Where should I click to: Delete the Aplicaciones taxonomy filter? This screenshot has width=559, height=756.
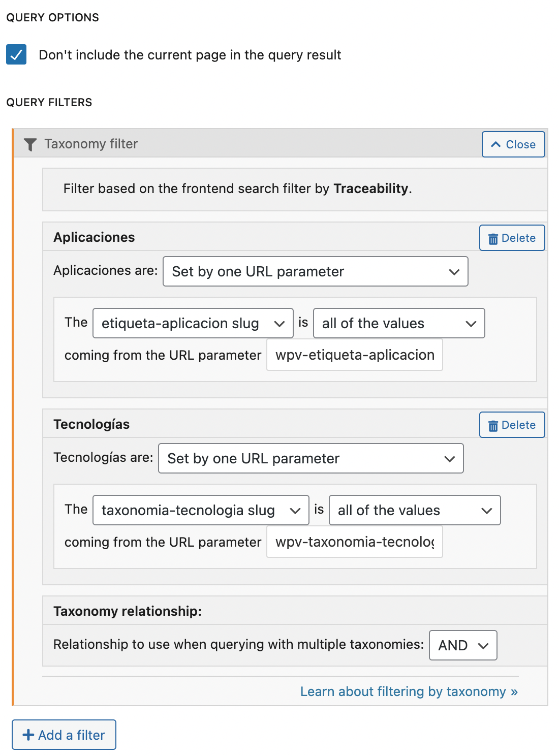(512, 238)
